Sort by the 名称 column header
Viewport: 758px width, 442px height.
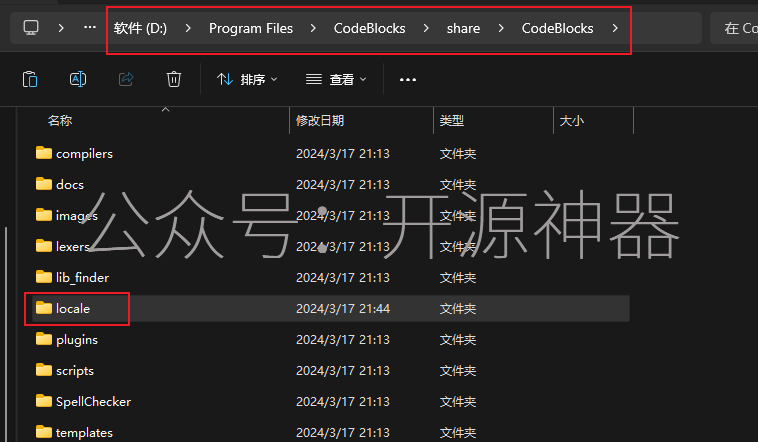coord(60,120)
